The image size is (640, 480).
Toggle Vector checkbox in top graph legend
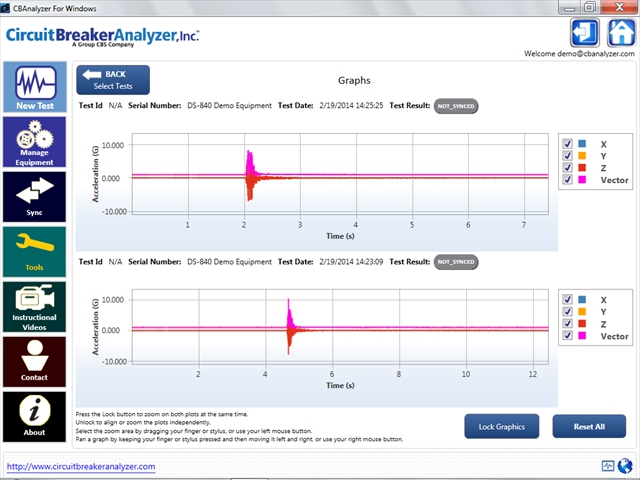[567, 179]
